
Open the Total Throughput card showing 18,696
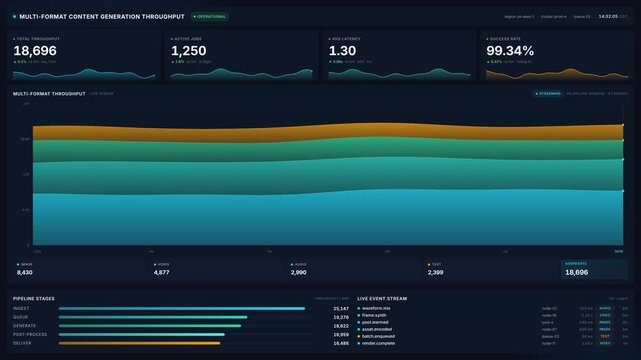pos(84,56)
